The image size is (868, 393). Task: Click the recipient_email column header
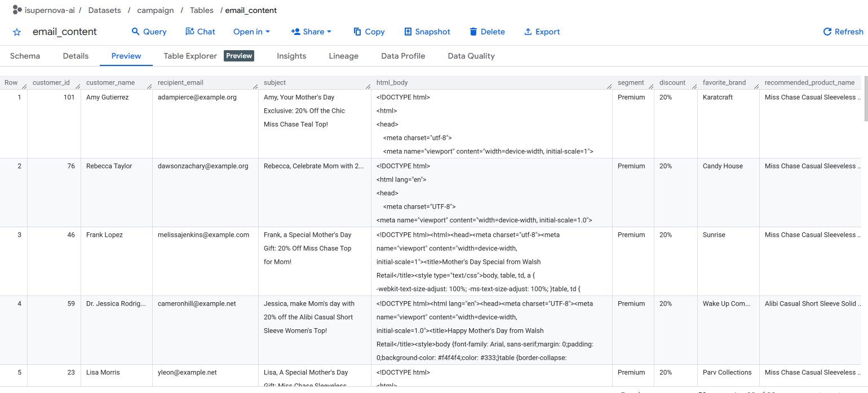tap(180, 82)
